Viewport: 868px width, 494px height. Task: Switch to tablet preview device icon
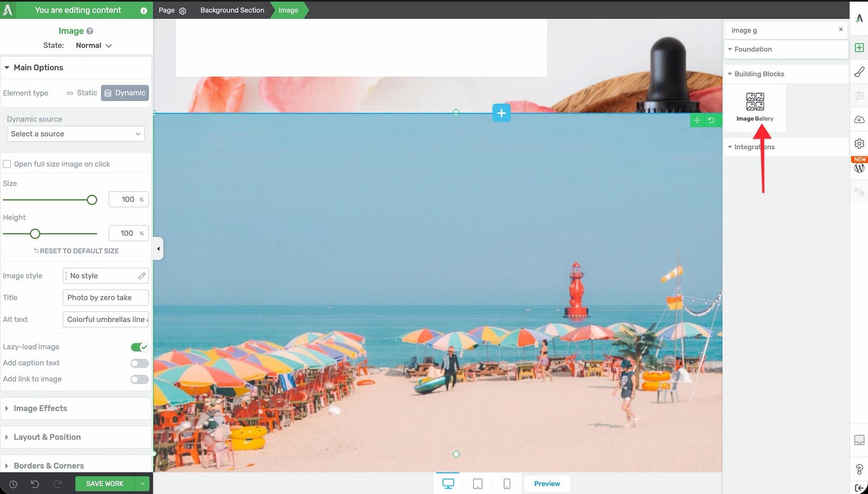[477, 483]
